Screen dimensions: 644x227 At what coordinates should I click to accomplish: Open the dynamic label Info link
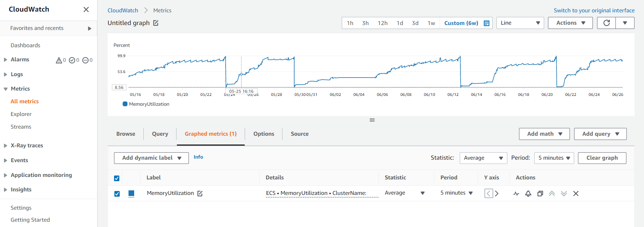pos(198,157)
